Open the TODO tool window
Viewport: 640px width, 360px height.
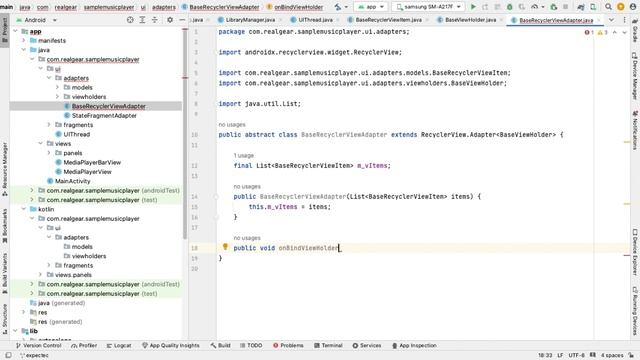point(251,345)
